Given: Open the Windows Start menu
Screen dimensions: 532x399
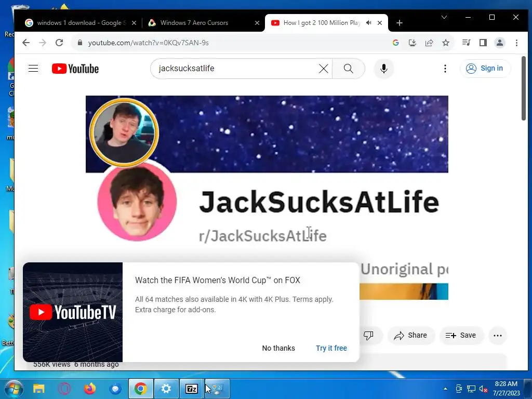Looking at the screenshot, I should (x=13, y=389).
